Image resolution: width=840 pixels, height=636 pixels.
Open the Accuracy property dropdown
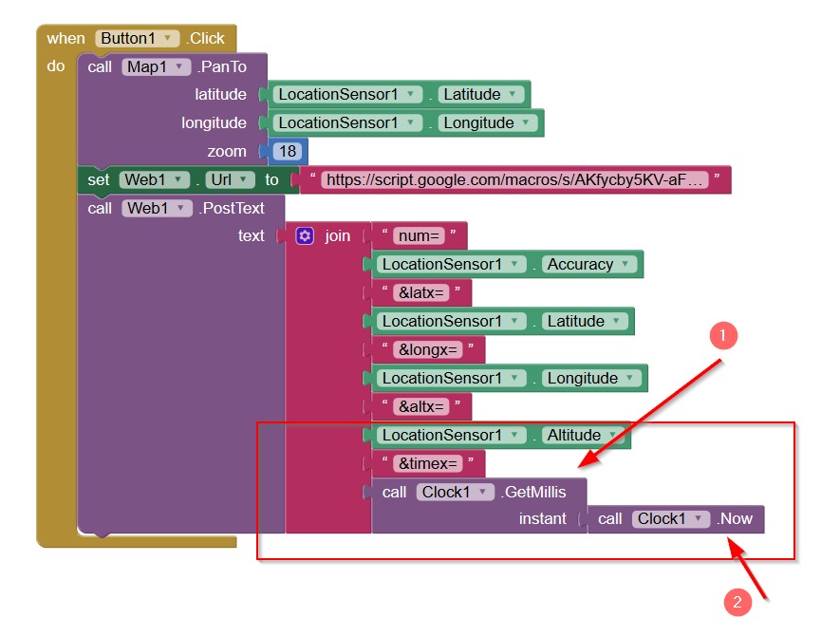pyautogui.click(x=588, y=265)
